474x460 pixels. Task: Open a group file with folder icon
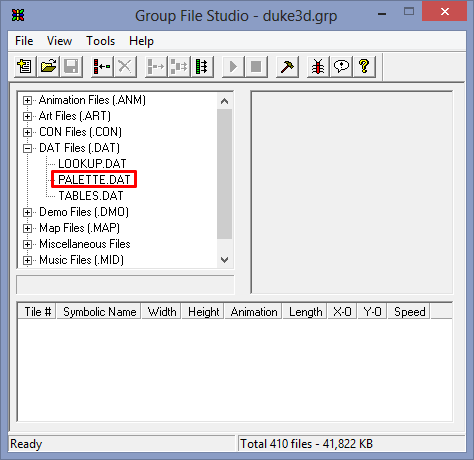click(48, 67)
